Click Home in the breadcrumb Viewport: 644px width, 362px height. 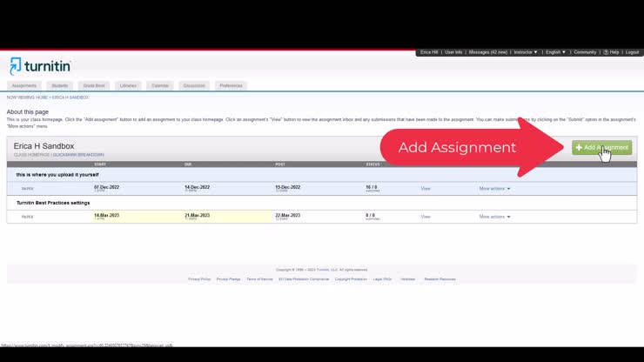(x=42, y=97)
